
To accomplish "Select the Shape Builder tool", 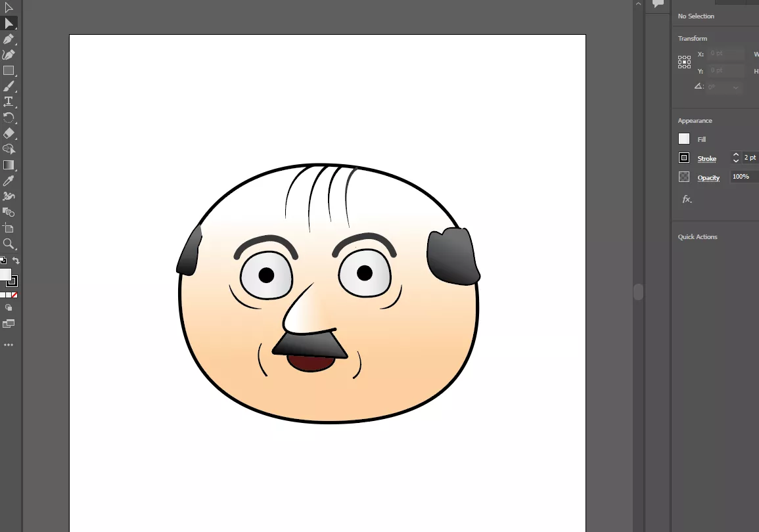I will click(x=9, y=149).
